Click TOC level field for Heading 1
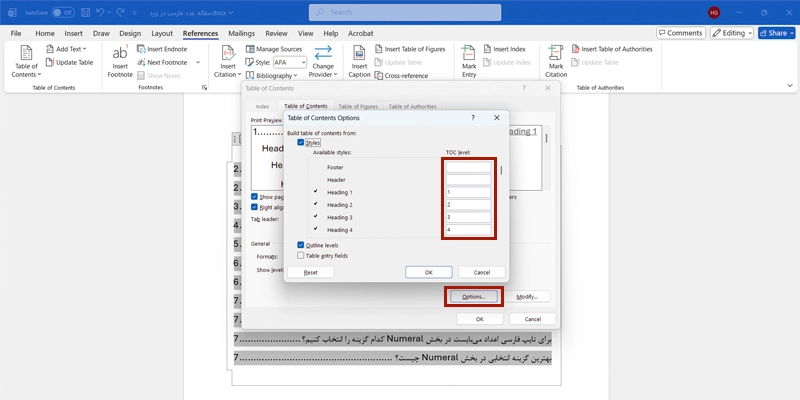 [x=468, y=192]
